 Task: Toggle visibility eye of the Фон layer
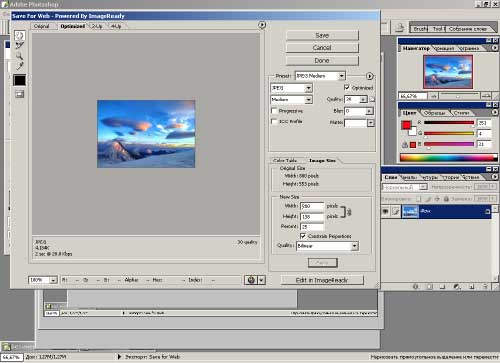[x=386, y=211]
